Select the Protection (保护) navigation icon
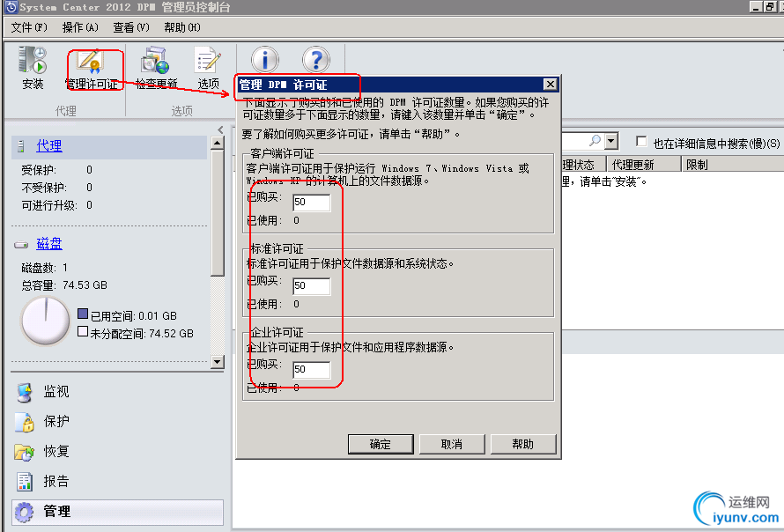The width and height of the screenshot is (784, 532). (x=24, y=422)
